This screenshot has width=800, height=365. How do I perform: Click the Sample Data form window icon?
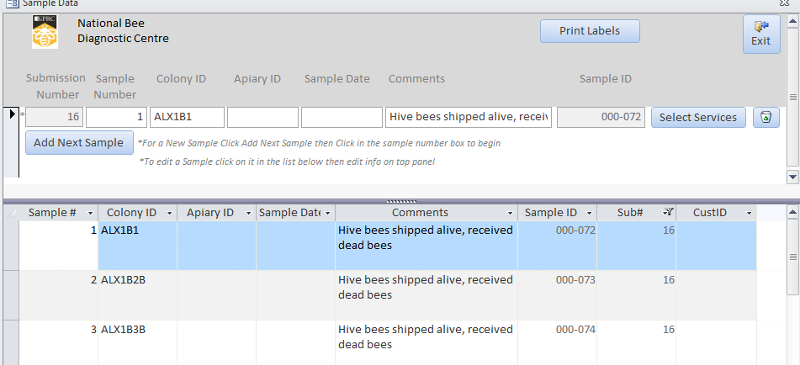coord(12,3)
